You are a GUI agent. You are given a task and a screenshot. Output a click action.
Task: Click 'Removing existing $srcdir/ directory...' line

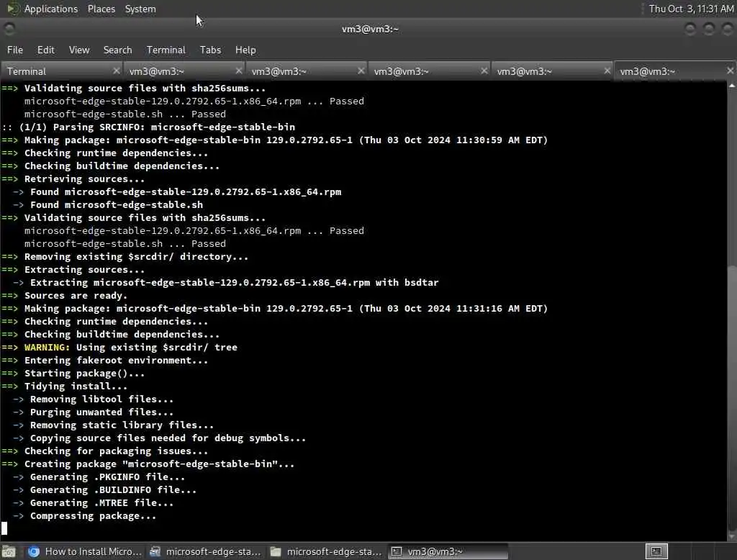tap(136, 257)
